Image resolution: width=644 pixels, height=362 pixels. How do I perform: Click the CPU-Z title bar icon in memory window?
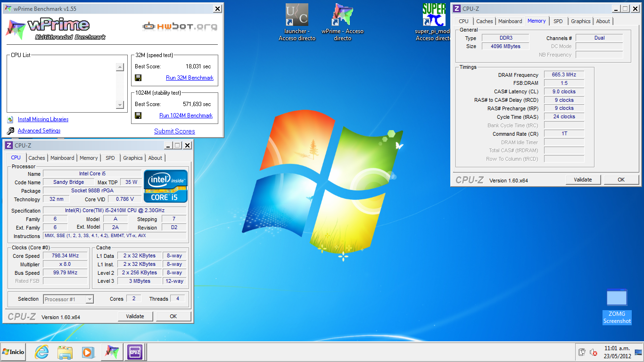click(457, 8)
